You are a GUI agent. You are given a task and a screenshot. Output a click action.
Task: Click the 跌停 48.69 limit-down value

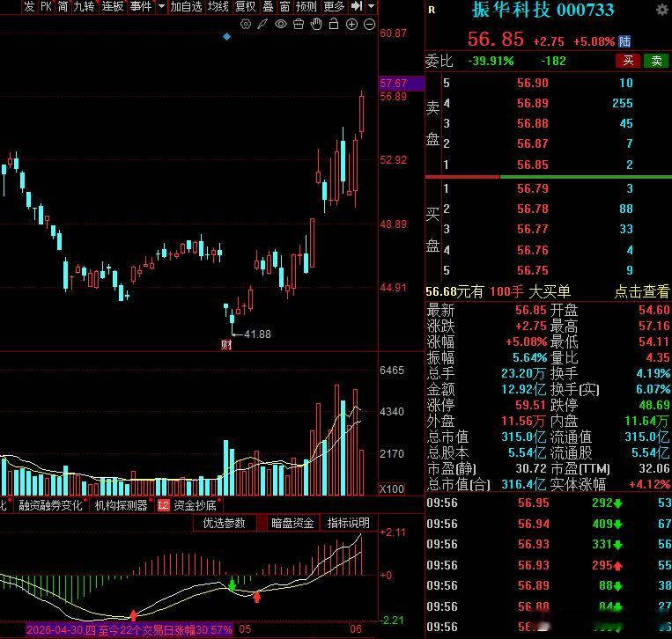[x=654, y=405]
